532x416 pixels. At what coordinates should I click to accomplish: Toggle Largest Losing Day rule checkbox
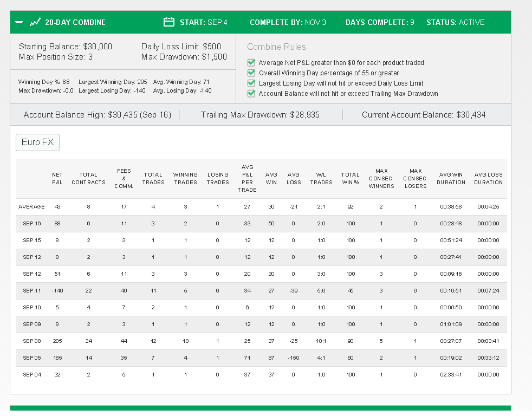click(251, 83)
